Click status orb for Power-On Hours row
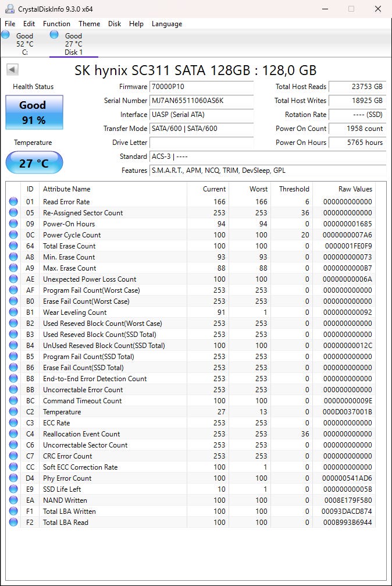This screenshot has width=392, height=586. pyautogui.click(x=13, y=224)
